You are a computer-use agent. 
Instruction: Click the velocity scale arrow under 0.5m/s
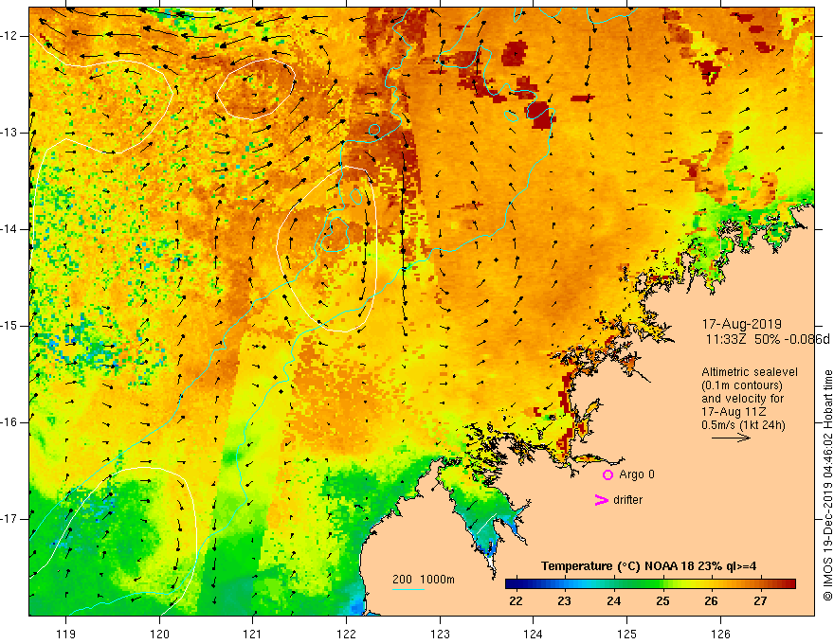pyautogui.click(x=731, y=438)
